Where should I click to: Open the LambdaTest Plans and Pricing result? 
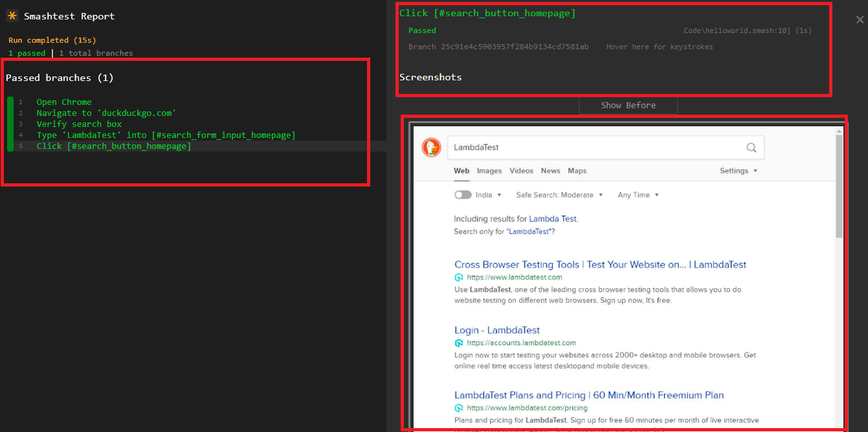point(589,395)
